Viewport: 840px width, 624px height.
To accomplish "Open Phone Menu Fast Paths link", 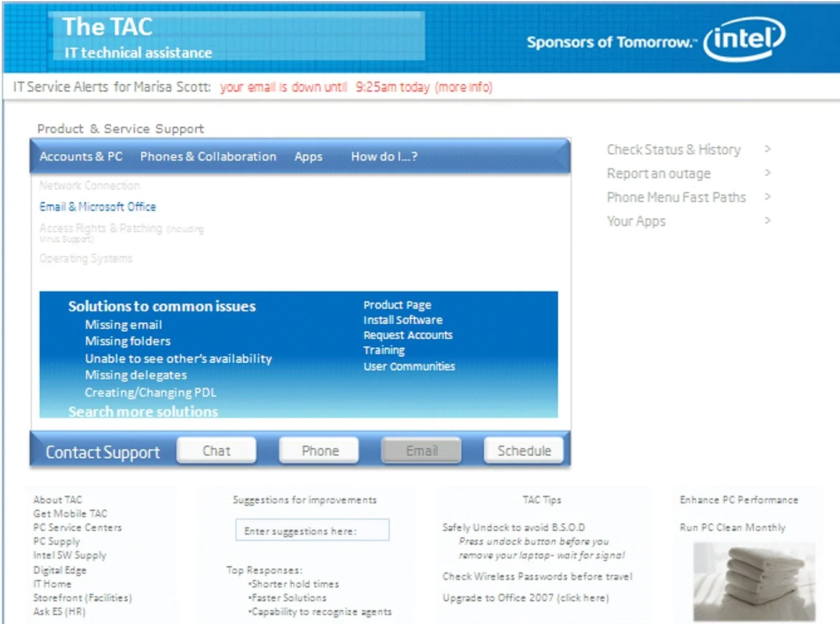I will tap(676, 197).
